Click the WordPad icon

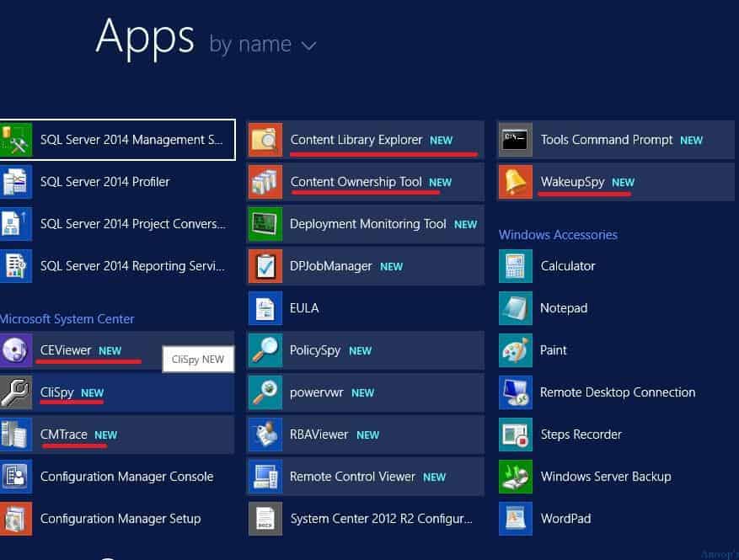516,519
